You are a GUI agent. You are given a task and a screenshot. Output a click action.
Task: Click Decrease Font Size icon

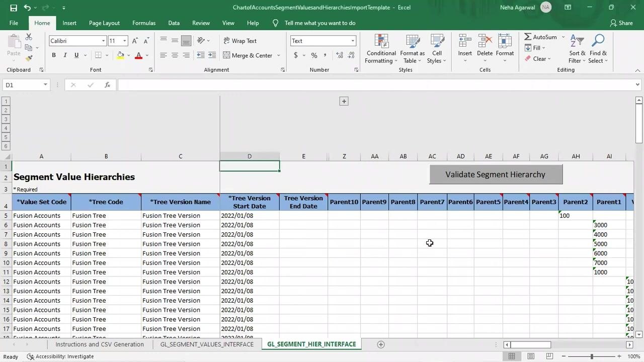[x=146, y=41]
